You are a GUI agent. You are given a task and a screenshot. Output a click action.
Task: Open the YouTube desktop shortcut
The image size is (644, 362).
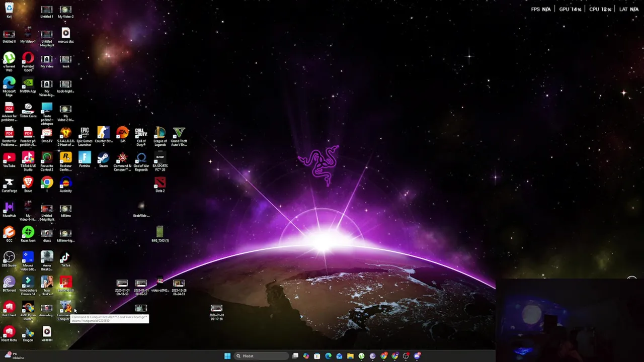pyautogui.click(x=9, y=160)
